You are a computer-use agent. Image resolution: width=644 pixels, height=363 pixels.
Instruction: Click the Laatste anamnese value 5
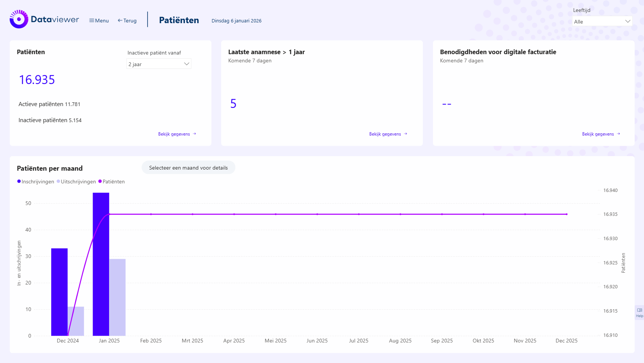233,103
